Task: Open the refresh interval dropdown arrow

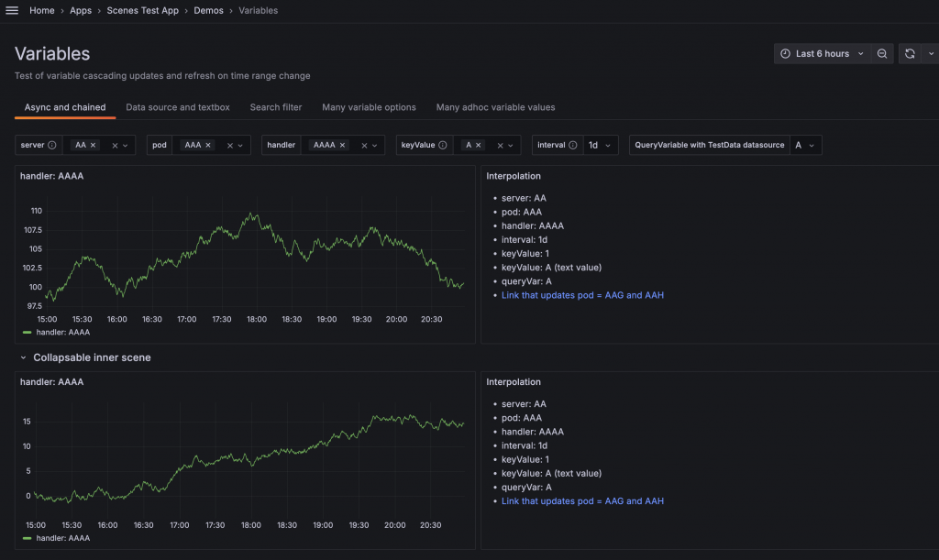Action: (931, 54)
